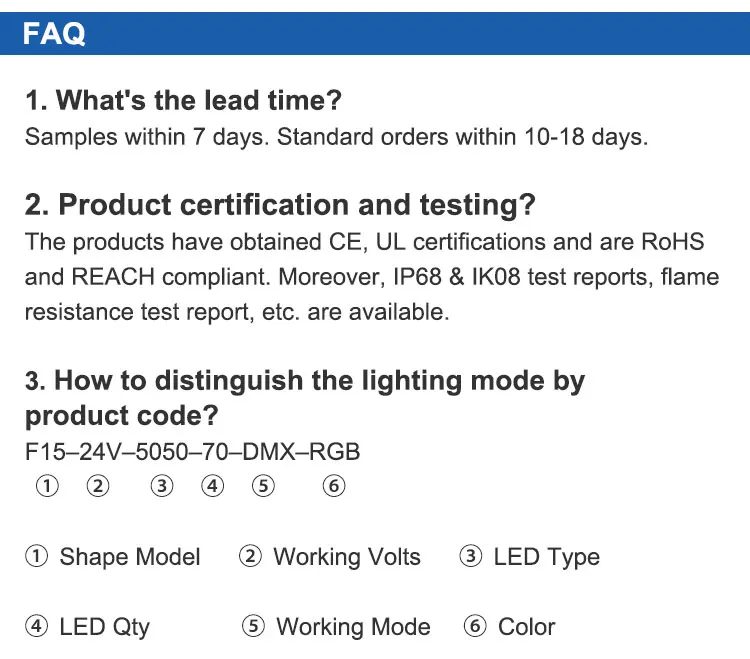Click the circled 5 beside Working Mode
Image resolution: width=750 pixels, height=659 pixels.
pyautogui.click(x=254, y=626)
